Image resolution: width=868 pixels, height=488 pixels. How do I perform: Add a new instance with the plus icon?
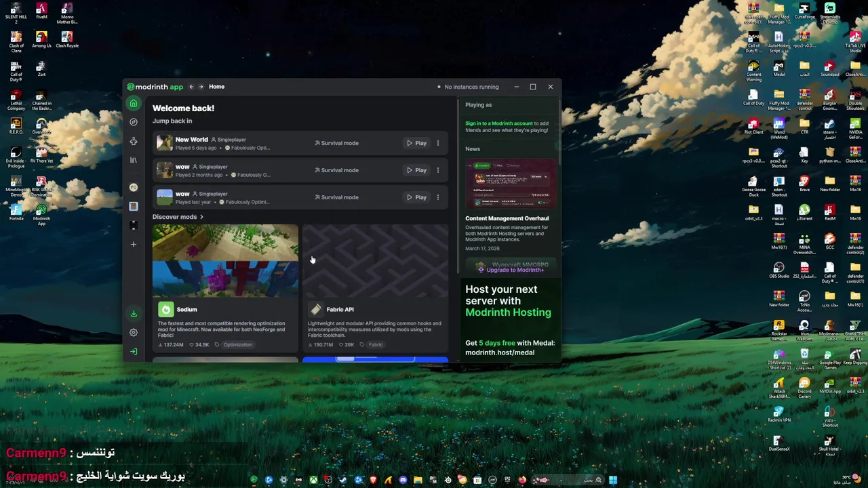(x=134, y=244)
